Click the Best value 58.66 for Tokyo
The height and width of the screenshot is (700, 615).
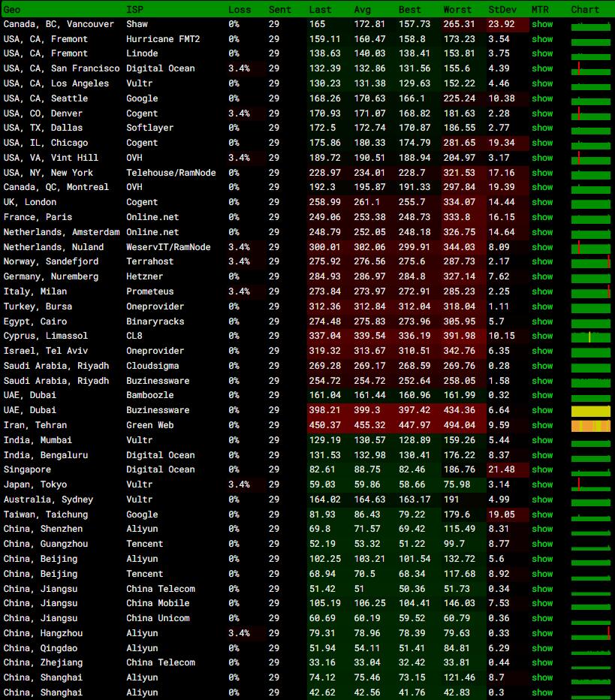pos(412,484)
